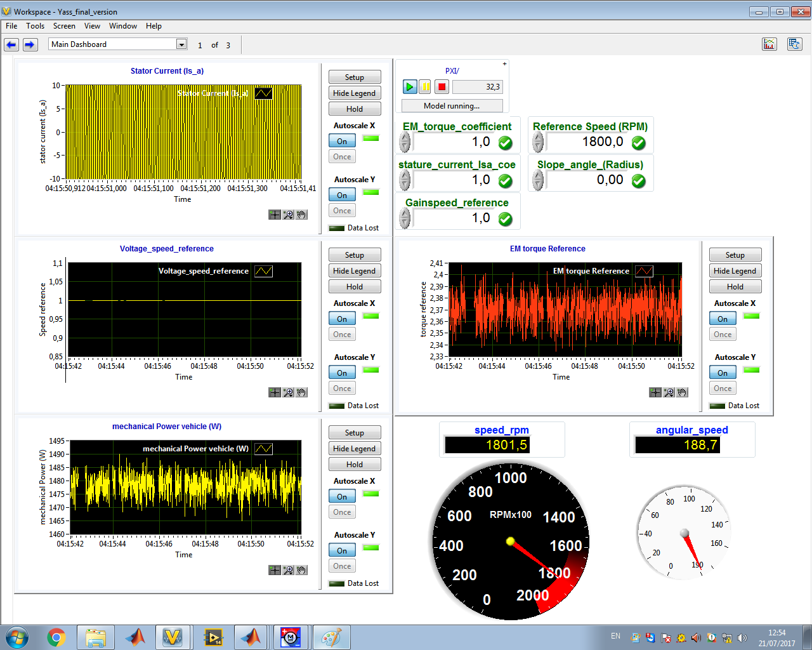Click the red Stop model button
812x650 pixels.
[x=442, y=87]
